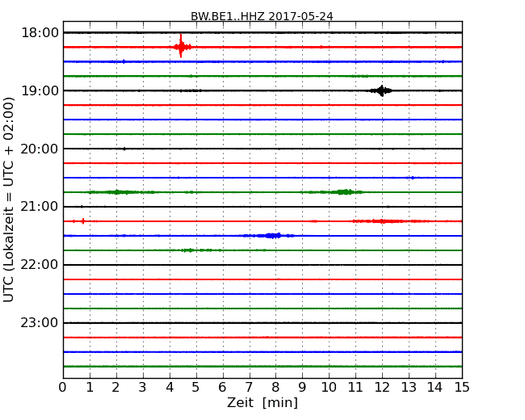525x420 pixels.
Task: Click the 23:00 time label
Action: click(40, 323)
